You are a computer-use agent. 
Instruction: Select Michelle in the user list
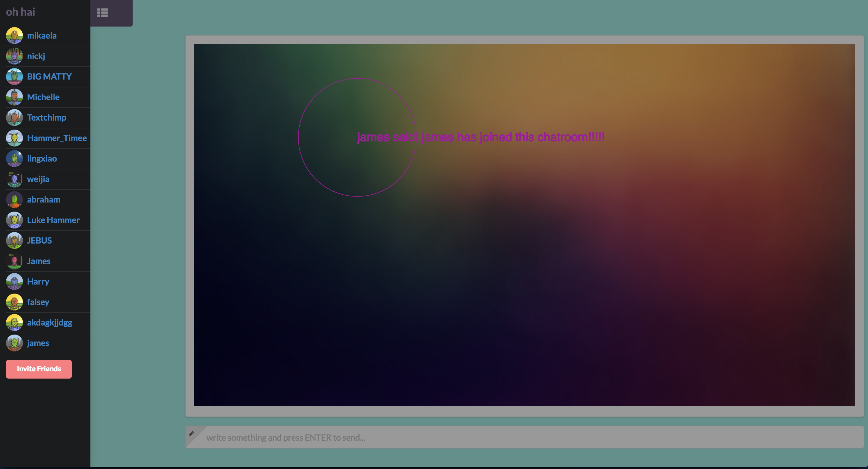click(43, 97)
